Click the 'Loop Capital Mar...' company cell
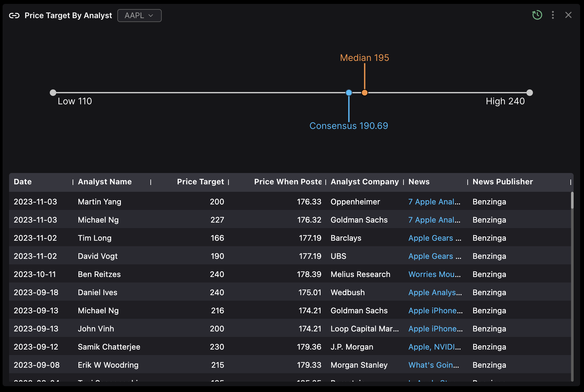Image resolution: width=584 pixels, height=392 pixels. 365,329
